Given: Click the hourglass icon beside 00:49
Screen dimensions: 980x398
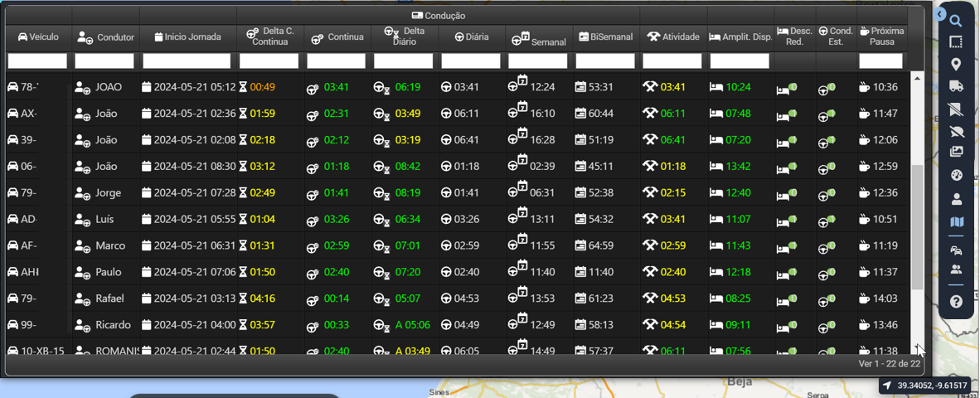Looking at the screenshot, I should [x=243, y=87].
